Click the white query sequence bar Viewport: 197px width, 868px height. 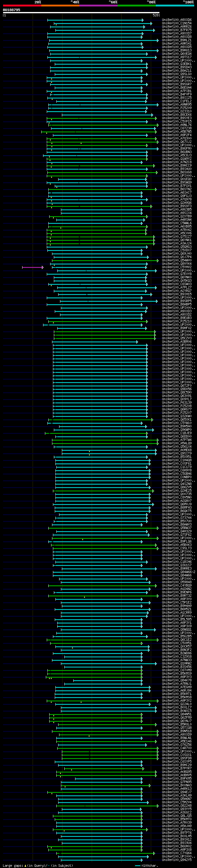click(81, 12)
